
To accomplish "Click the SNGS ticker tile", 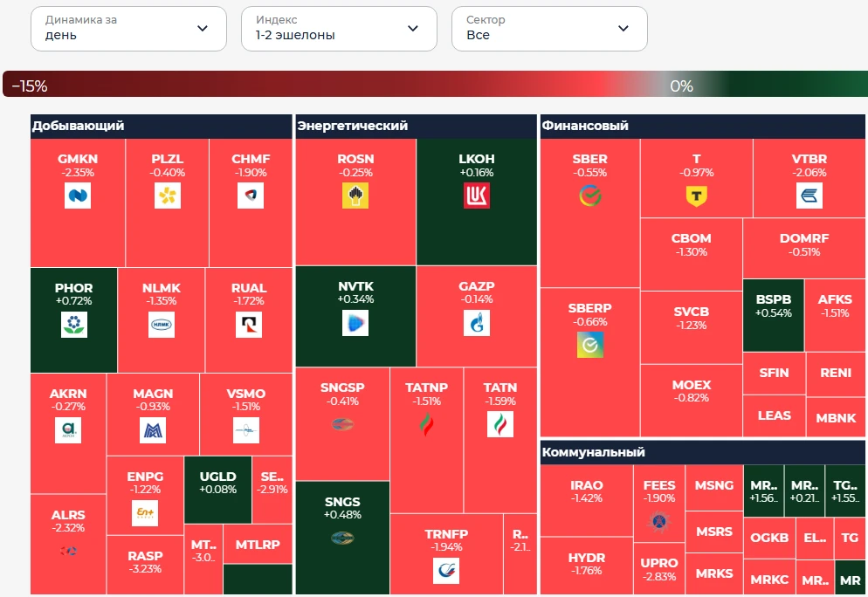I will [342, 538].
